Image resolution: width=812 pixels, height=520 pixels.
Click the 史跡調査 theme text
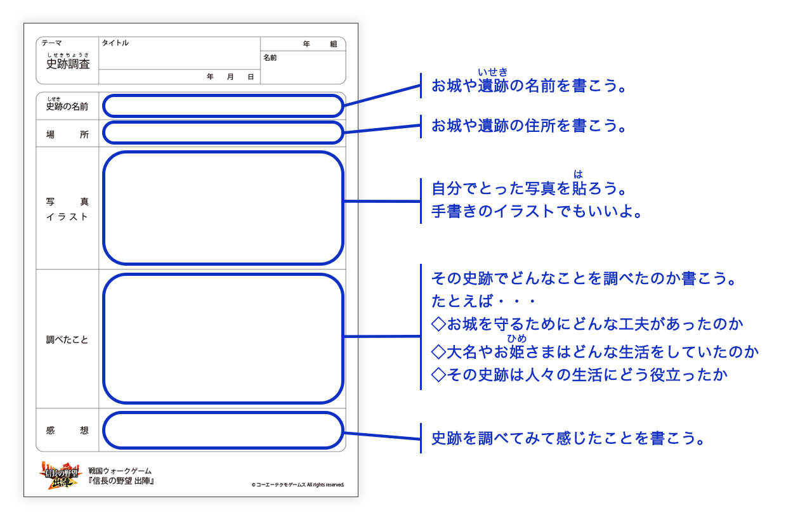pos(68,64)
